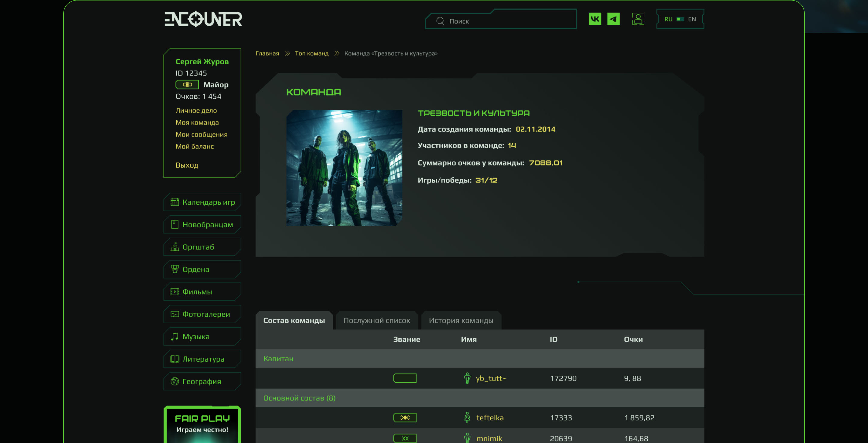Open the Telegram channel icon
This screenshot has width=868, height=443.
point(613,19)
